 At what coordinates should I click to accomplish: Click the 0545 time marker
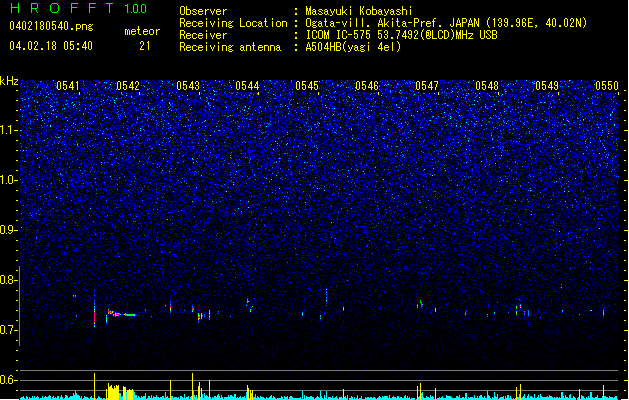307,86
